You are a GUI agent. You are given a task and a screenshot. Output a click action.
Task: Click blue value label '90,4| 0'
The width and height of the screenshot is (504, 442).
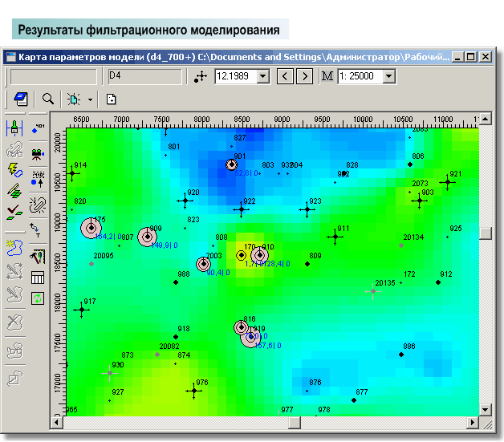point(218,273)
